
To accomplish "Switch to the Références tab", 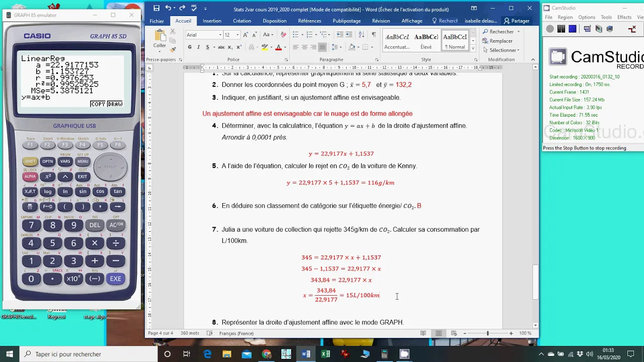I will click(309, 21).
